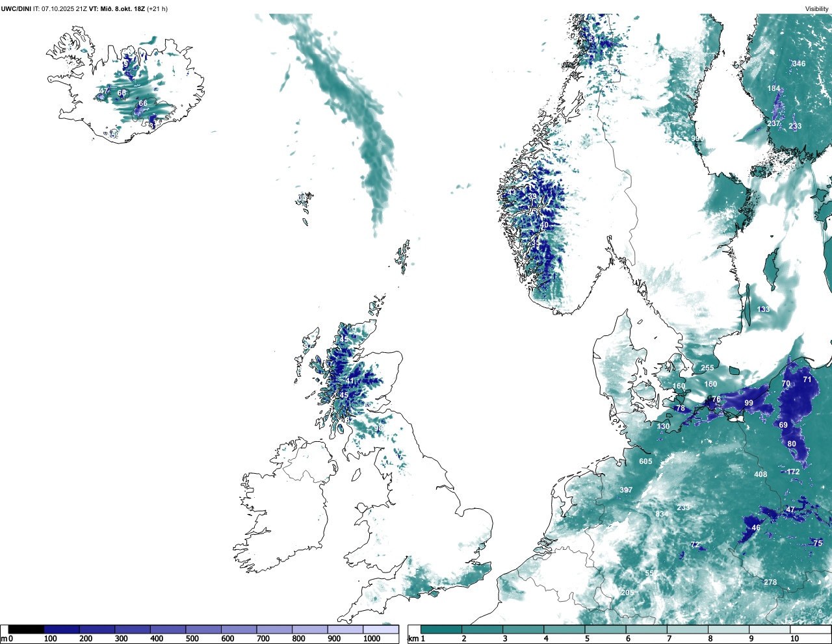This screenshot has width=832, height=644.
Task: Click the '397' visibility value on map
Action: (626, 490)
